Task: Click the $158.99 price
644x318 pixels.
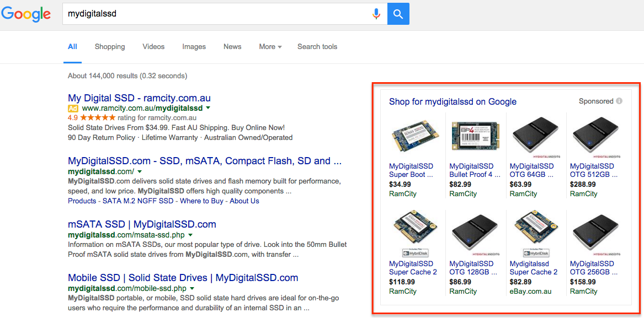Action: 583,282
